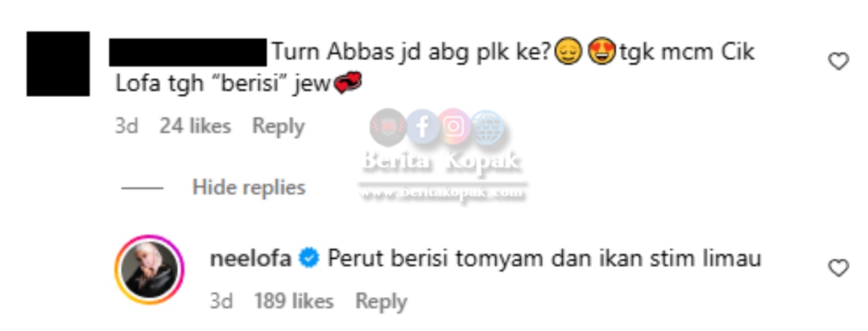Click the Instagram icon in the watermark
Viewport: 868px width, 331px height.
pyautogui.click(x=454, y=127)
